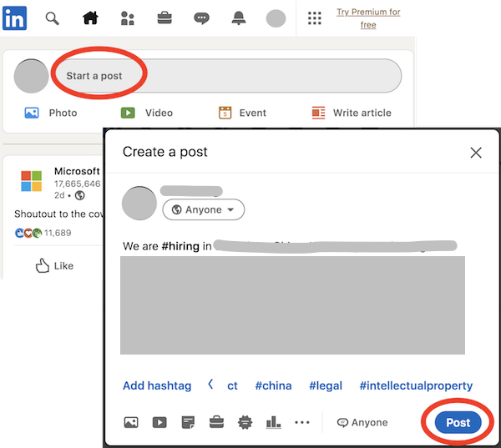Screen dimensions: 501x448
Task: Open the more options ellipsis in dialog
Action: [302, 422]
